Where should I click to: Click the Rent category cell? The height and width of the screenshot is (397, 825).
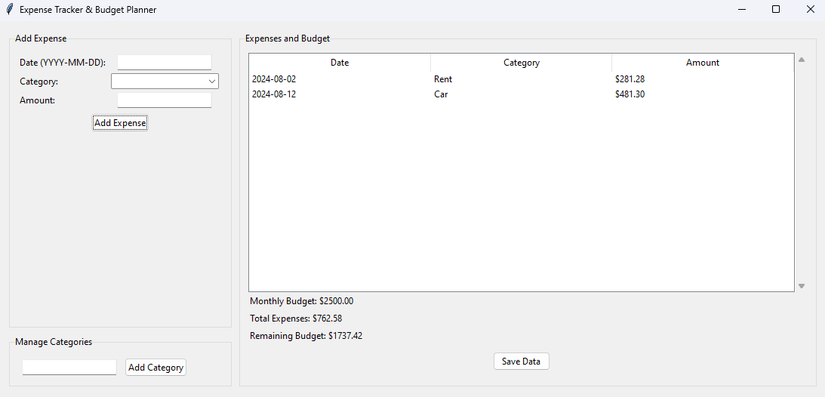(443, 79)
